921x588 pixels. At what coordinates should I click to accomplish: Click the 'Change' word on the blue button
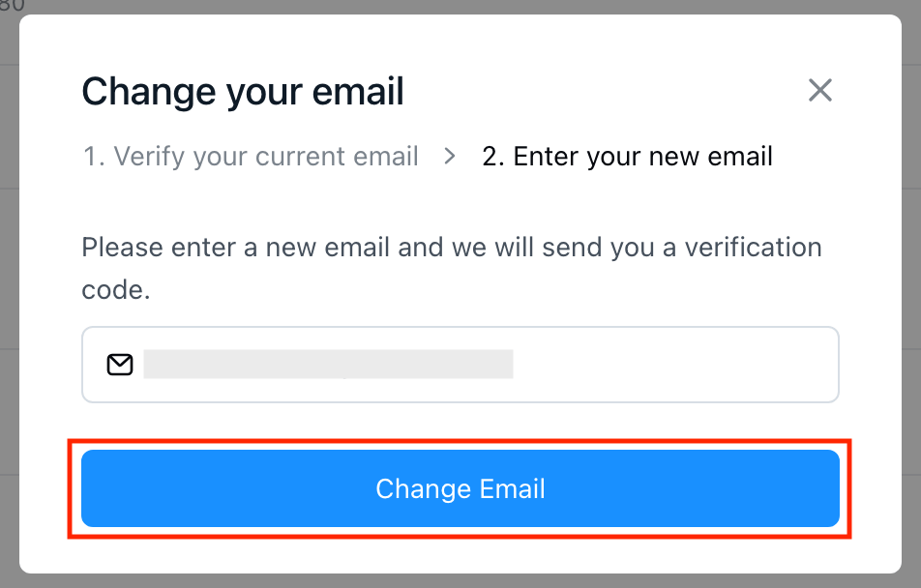[x=424, y=489]
